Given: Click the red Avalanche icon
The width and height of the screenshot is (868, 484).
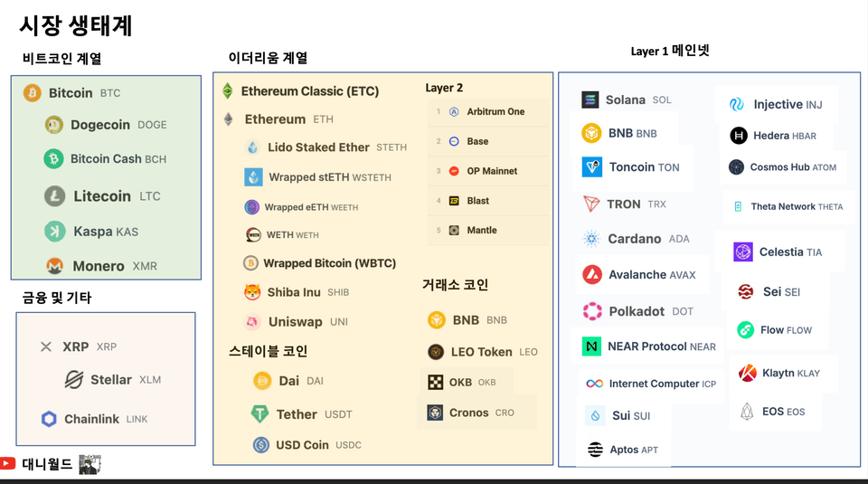Looking at the screenshot, I should tap(592, 274).
